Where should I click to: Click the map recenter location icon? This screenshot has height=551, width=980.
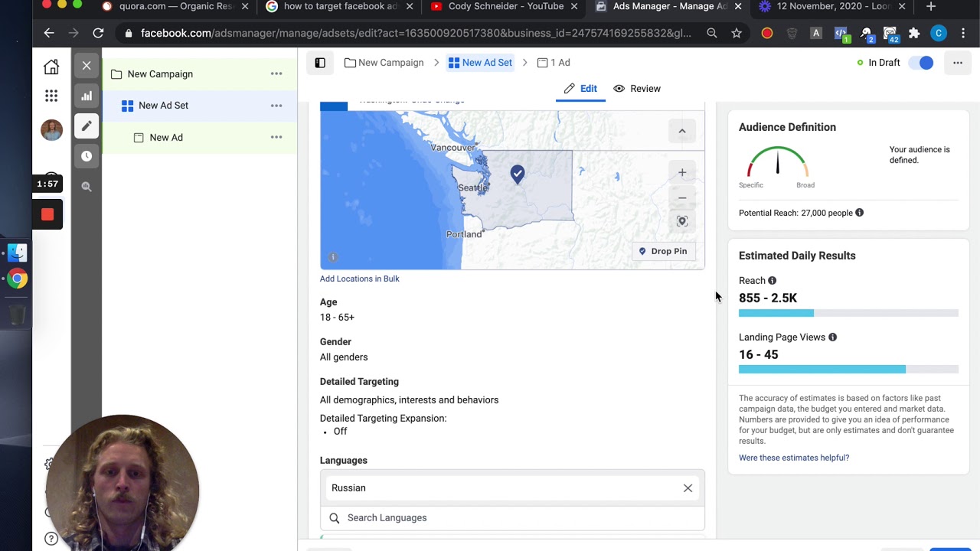(x=682, y=221)
